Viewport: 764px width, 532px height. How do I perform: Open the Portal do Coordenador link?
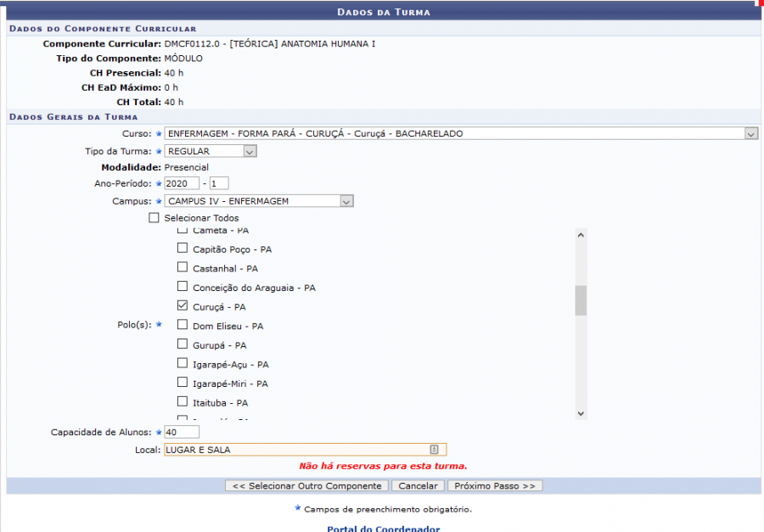pos(383,529)
